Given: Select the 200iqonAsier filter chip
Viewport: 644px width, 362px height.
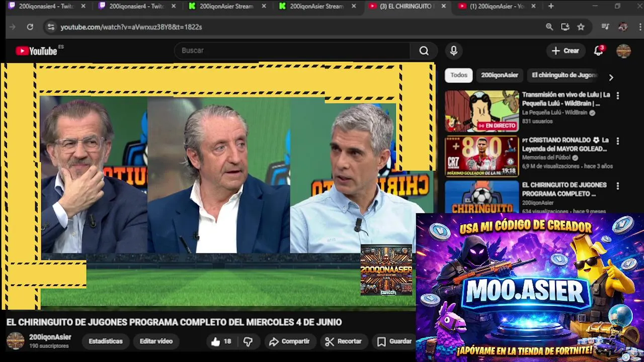Looking at the screenshot, I should 500,75.
